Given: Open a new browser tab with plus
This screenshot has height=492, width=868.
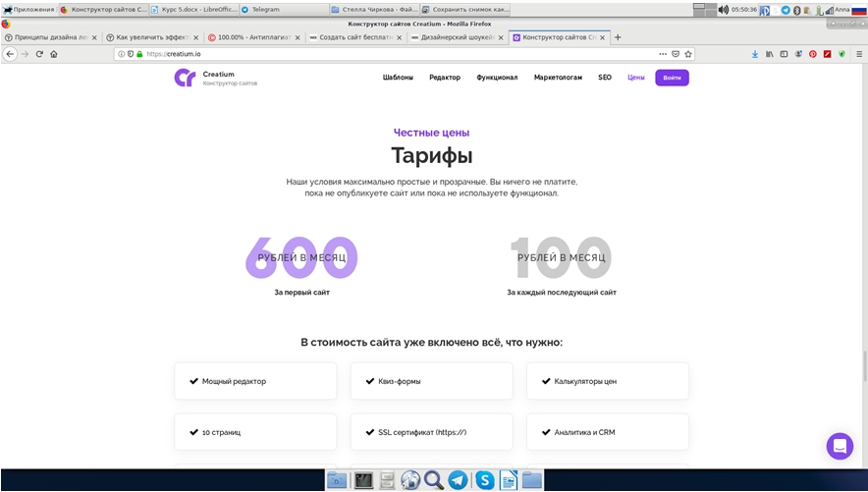Looking at the screenshot, I should tap(618, 37).
